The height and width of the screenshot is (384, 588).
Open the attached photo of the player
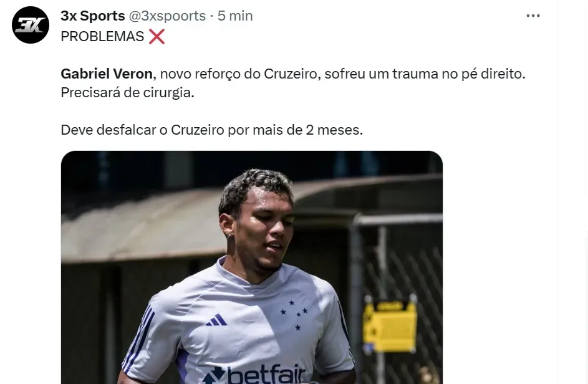[252, 267]
